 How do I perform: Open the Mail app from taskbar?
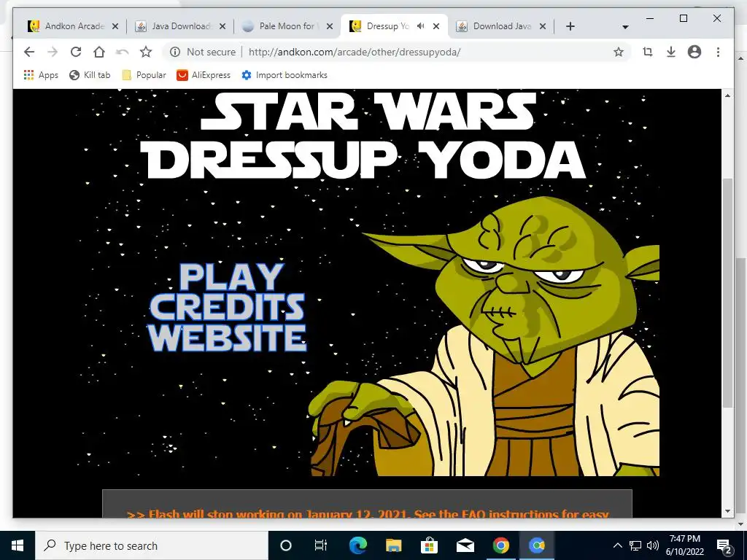pos(465,545)
